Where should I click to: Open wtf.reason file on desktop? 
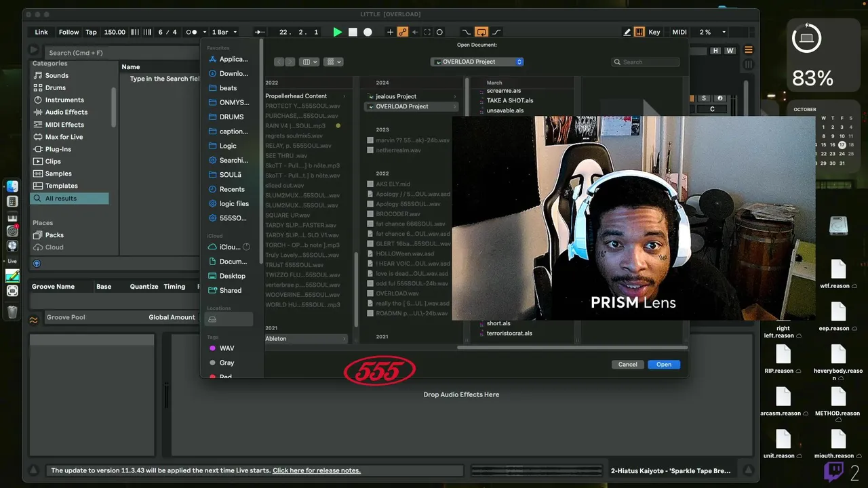pos(837,274)
